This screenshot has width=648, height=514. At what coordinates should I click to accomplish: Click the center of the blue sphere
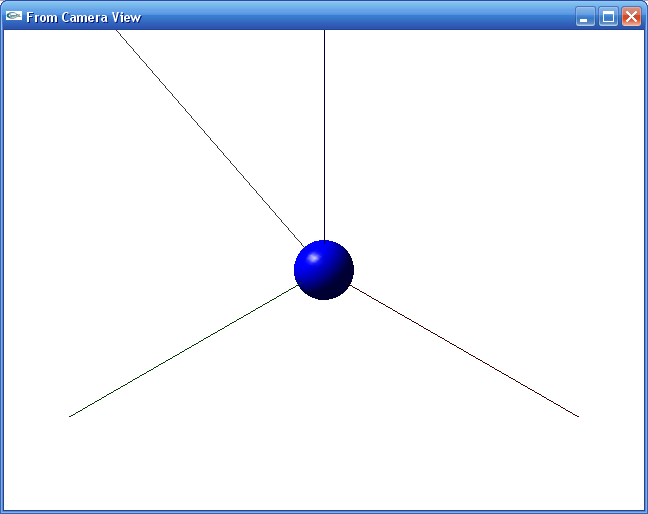[324, 270]
